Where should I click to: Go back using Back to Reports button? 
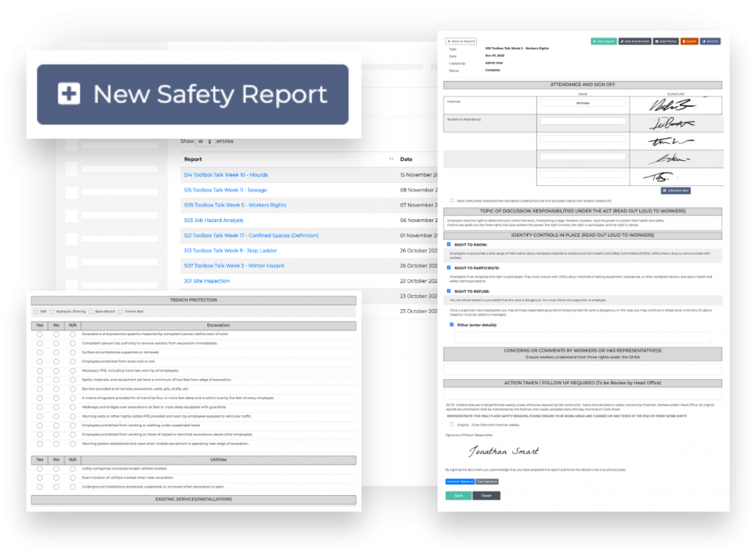[461, 41]
